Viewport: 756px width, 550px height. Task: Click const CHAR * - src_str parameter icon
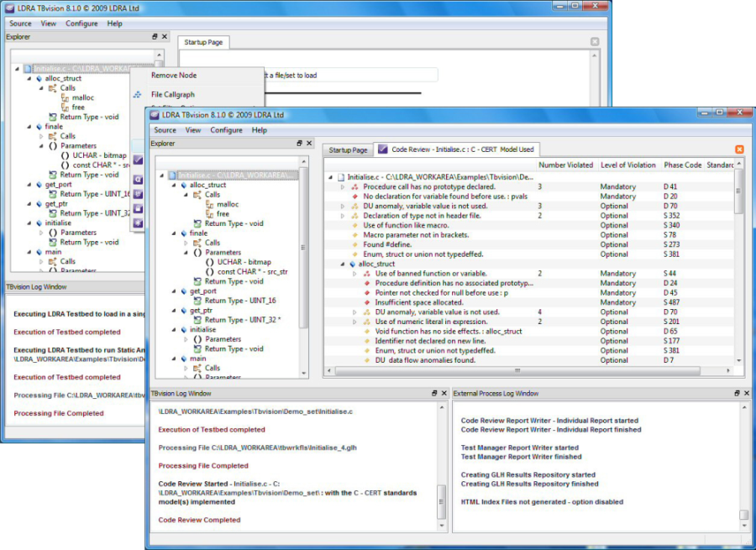point(210,272)
